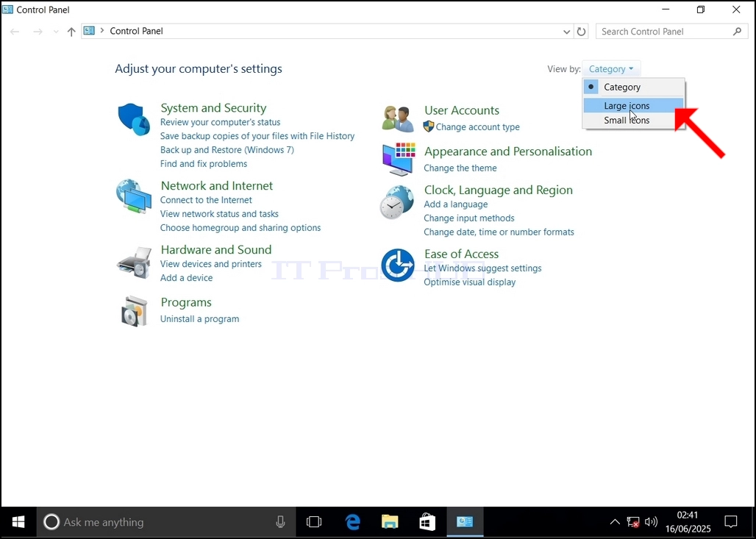Image resolution: width=756 pixels, height=539 pixels.
Task: Open Change date, time or number formats
Action: click(x=499, y=232)
